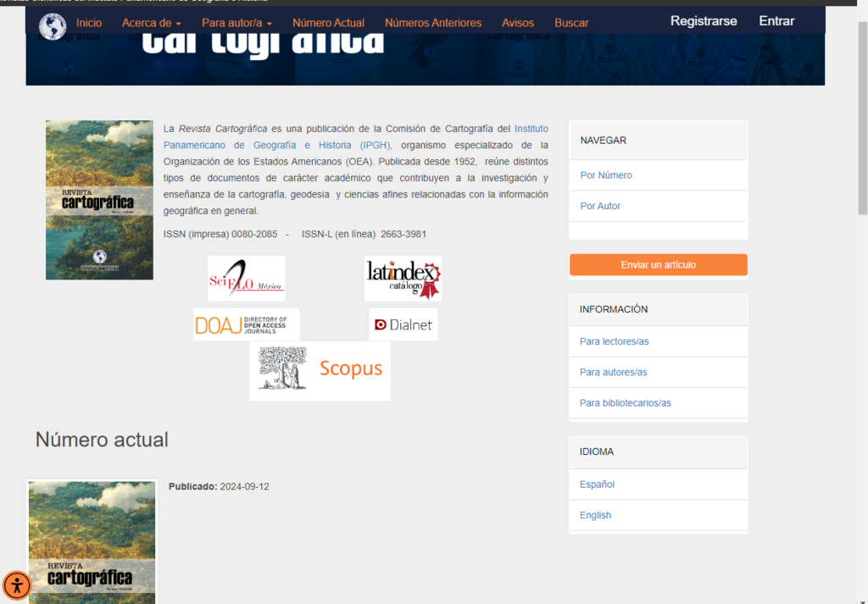
Task: Click the globe logo in the navigation bar
Action: [53, 26]
